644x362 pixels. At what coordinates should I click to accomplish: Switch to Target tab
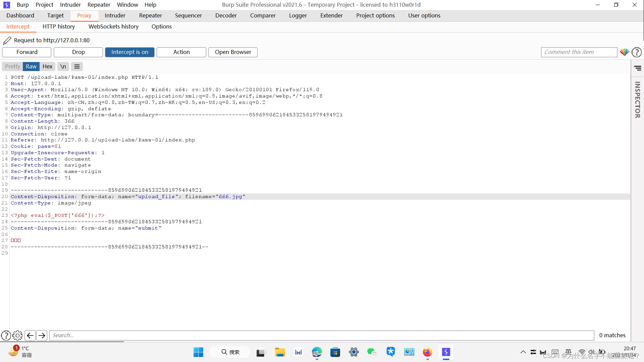[55, 15]
